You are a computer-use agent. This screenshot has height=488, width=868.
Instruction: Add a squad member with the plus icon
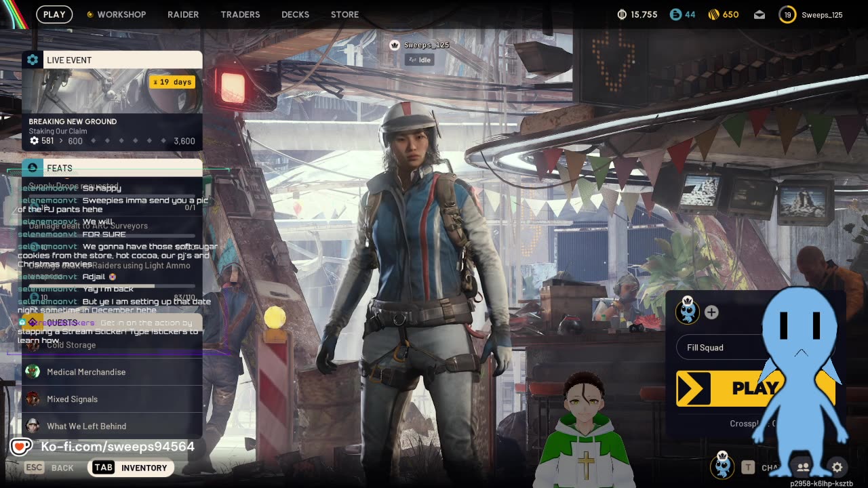711,312
